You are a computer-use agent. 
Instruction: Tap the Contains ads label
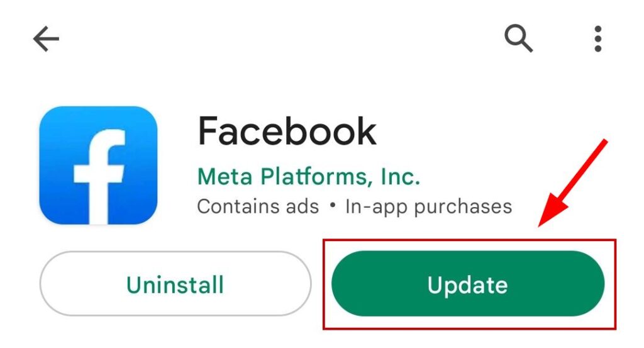point(258,206)
